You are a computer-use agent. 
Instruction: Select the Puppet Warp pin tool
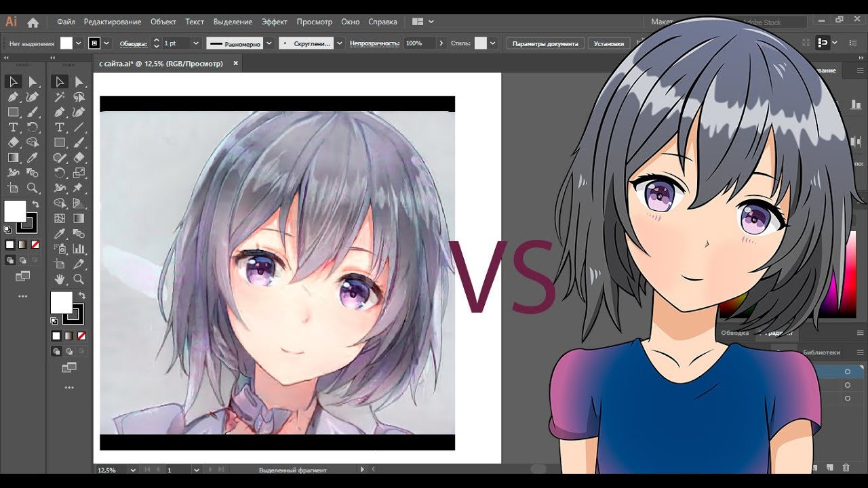click(x=79, y=188)
